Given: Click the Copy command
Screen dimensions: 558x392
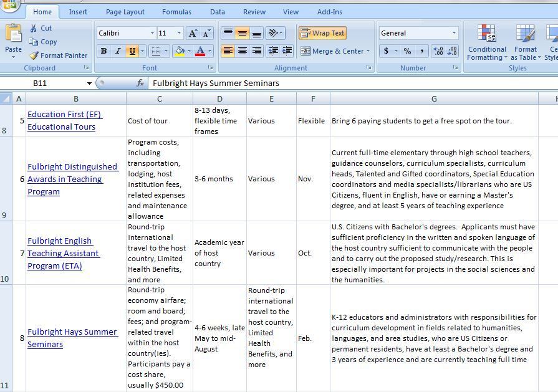Looking at the screenshot, I should tap(42, 42).
